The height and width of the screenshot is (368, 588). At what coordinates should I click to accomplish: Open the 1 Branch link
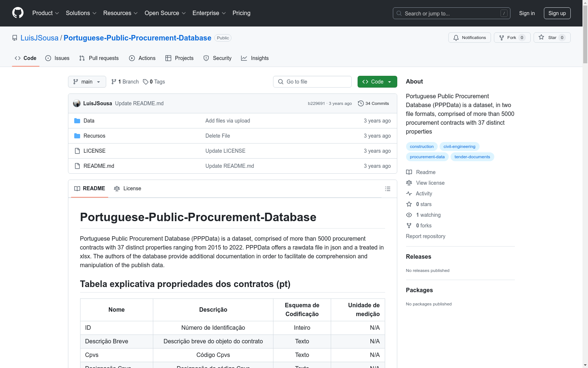point(125,82)
